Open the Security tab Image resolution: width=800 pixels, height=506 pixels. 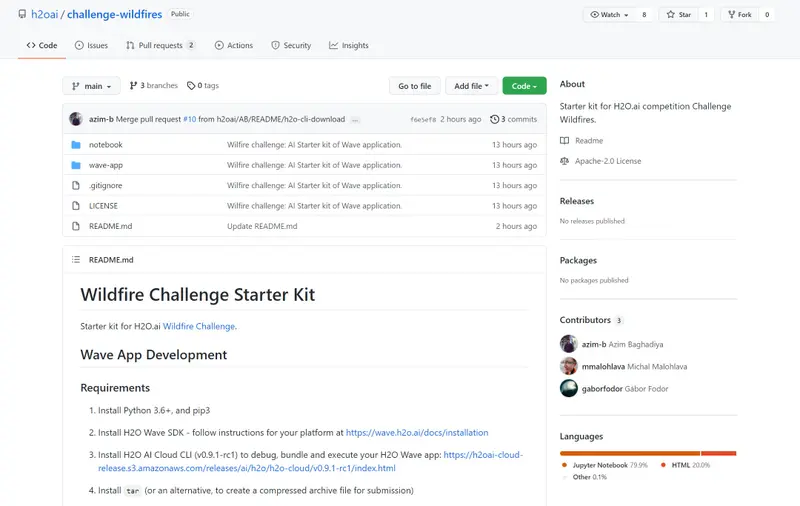pyautogui.click(x=291, y=45)
